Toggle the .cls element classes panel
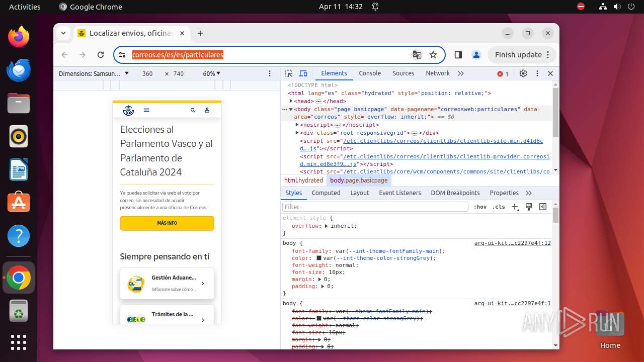644x362 pixels. click(499, 207)
